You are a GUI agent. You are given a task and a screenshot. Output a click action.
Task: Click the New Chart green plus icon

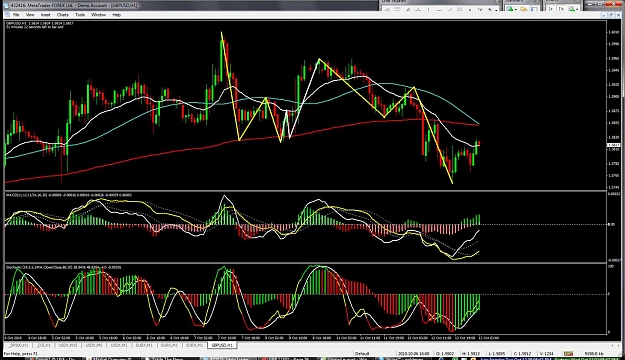tap(510, 9)
